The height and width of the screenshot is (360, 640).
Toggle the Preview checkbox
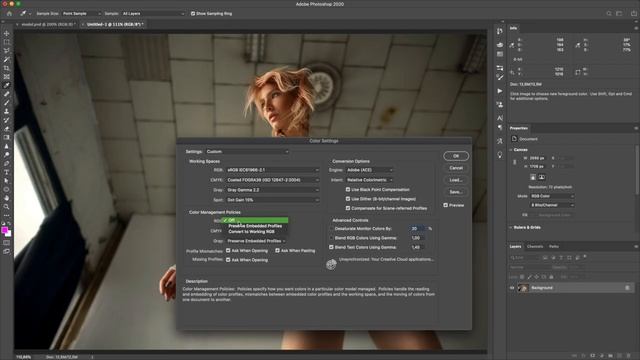click(x=446, y=205)
